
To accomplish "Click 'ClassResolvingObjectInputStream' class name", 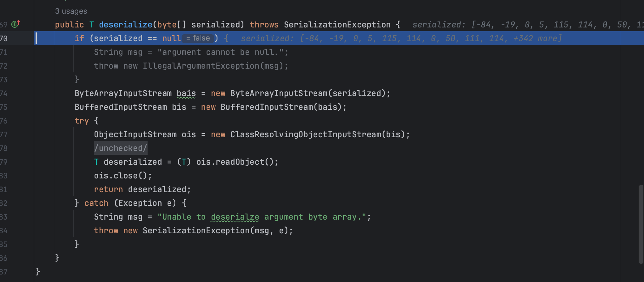I will coord(305,134).
